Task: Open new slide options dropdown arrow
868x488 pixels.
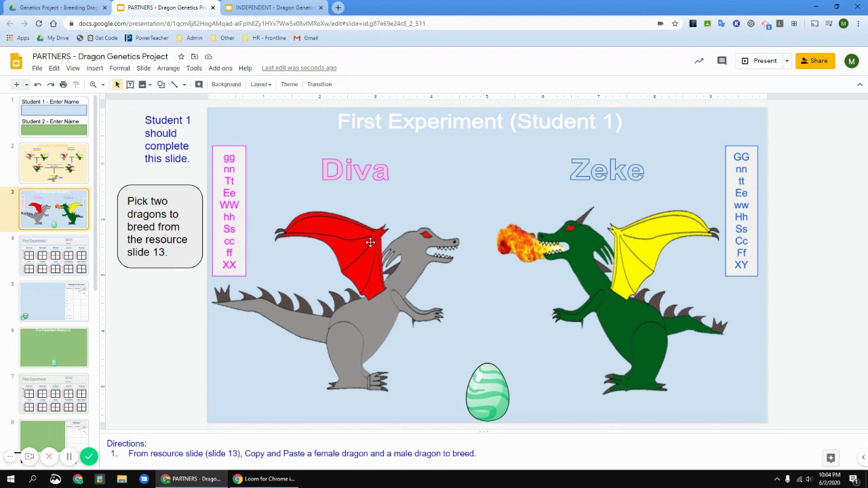Action: click(x=26, y=84)
